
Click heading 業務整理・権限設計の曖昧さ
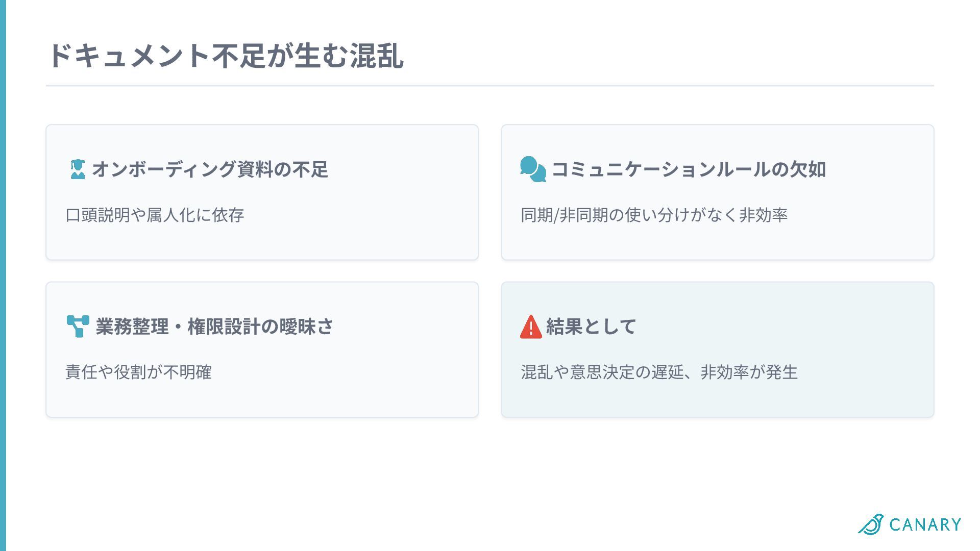pyautogui.click(x=214, y=327)
